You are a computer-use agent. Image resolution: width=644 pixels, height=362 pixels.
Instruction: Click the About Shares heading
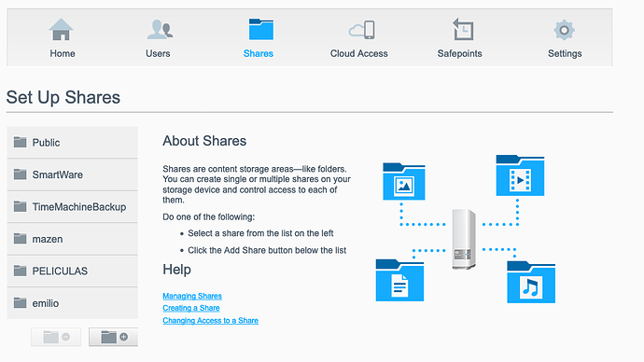tap(204, 141)
